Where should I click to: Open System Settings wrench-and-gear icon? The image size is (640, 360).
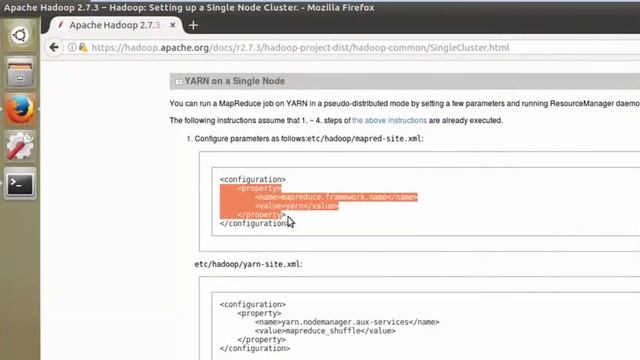point(20,146)
